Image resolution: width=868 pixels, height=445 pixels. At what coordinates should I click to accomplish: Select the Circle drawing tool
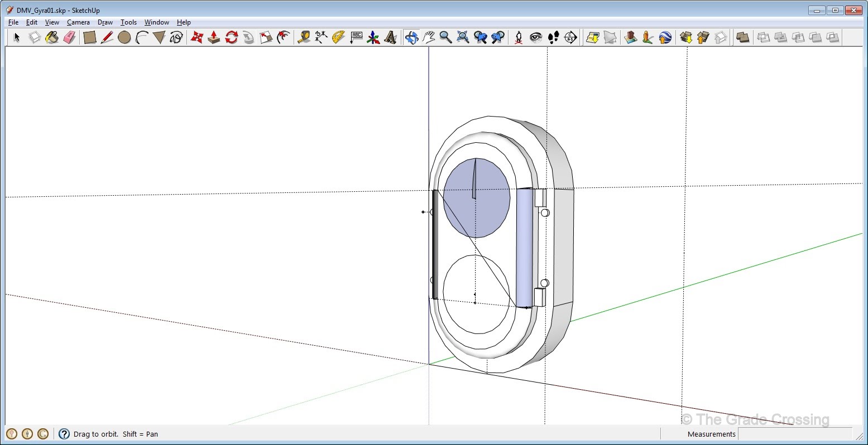(124, 37)
